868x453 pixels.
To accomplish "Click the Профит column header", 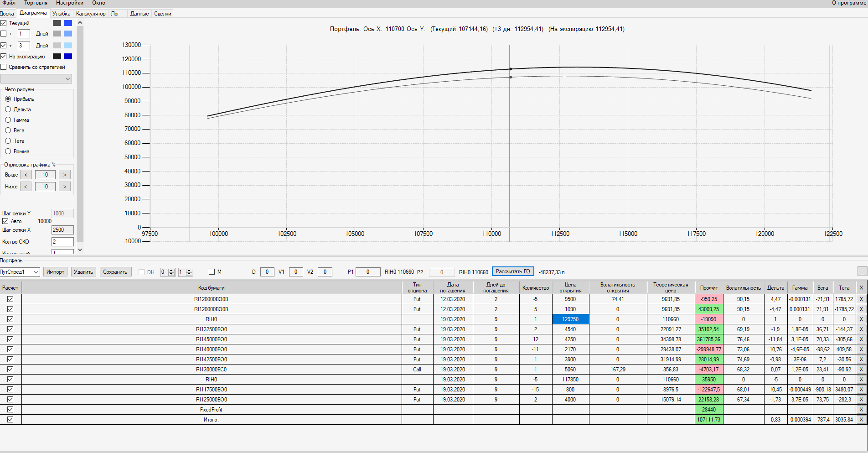I will pyautogui.click(x=709, y=288).
